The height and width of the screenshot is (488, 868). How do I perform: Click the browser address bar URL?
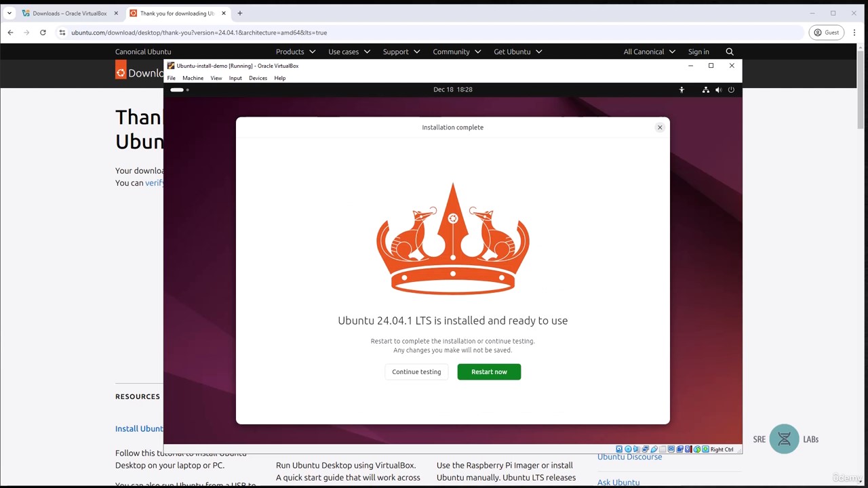pyautogui.click(x=199, y=33)
